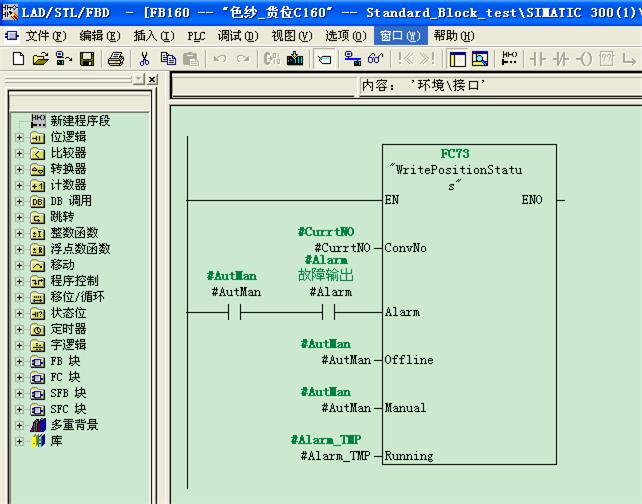This screenshot has width=642, height=504.
Task: Expand the 位逻辑 tree node
Action: [x=19, y=137]
